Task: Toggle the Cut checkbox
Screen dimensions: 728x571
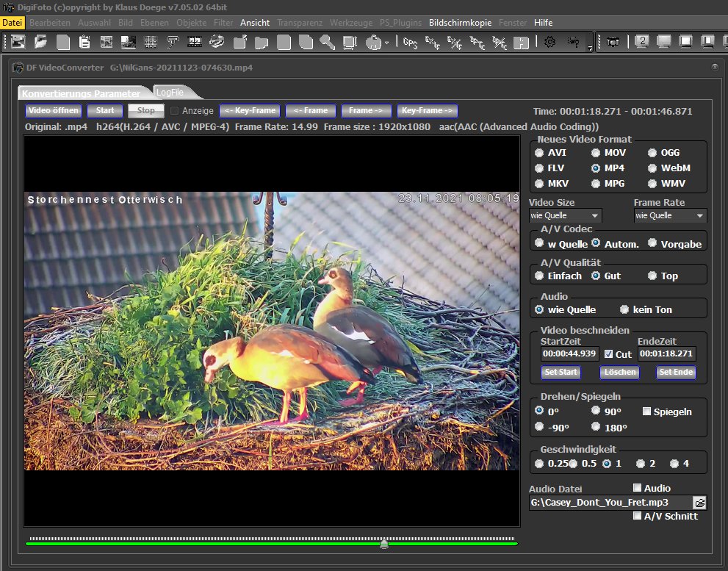Action: coord(608,354)
